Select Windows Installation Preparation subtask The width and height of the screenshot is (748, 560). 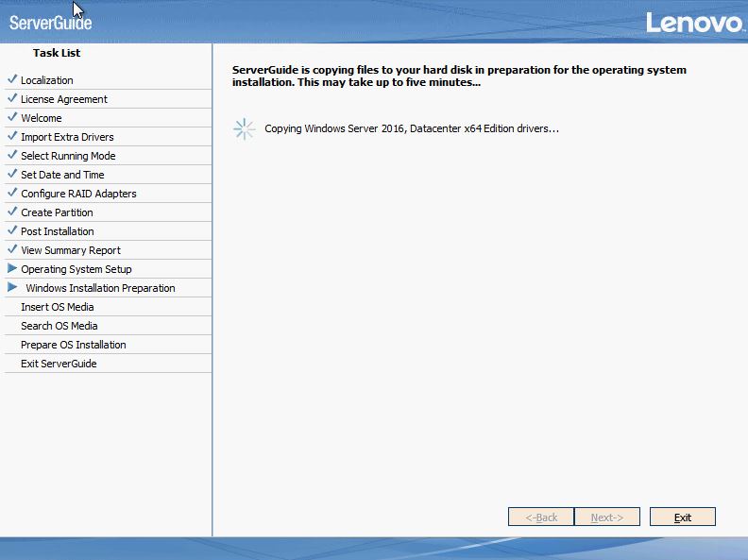pos(109,288)
